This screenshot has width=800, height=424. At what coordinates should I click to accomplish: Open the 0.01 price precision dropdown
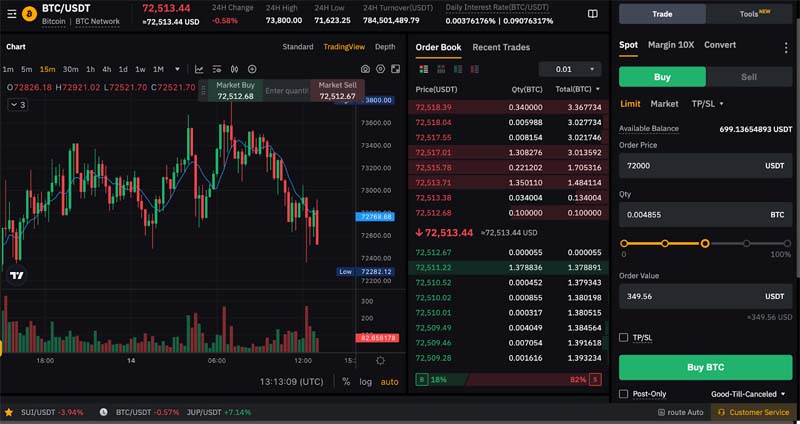[x=570, y=69]
